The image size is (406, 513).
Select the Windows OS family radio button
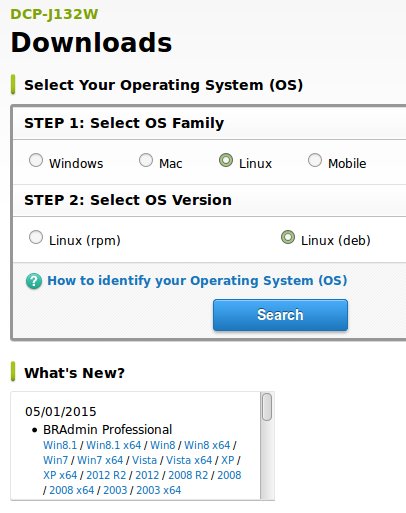coord(36,160)
